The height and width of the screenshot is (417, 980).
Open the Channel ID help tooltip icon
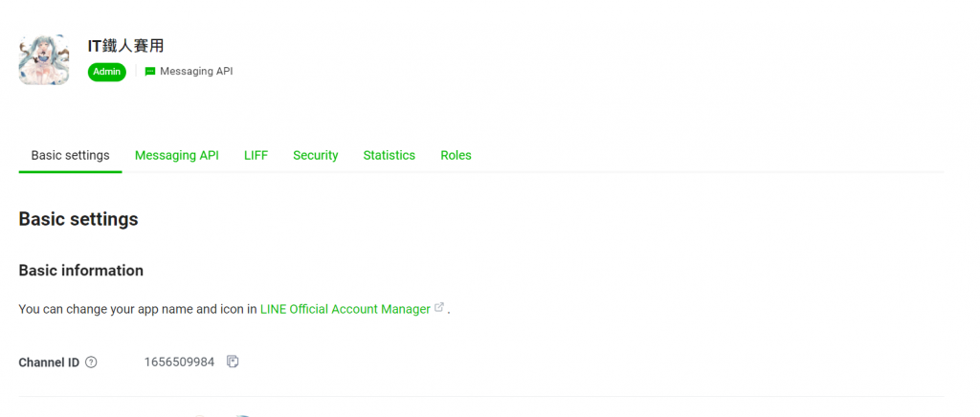tap(91, 362)
